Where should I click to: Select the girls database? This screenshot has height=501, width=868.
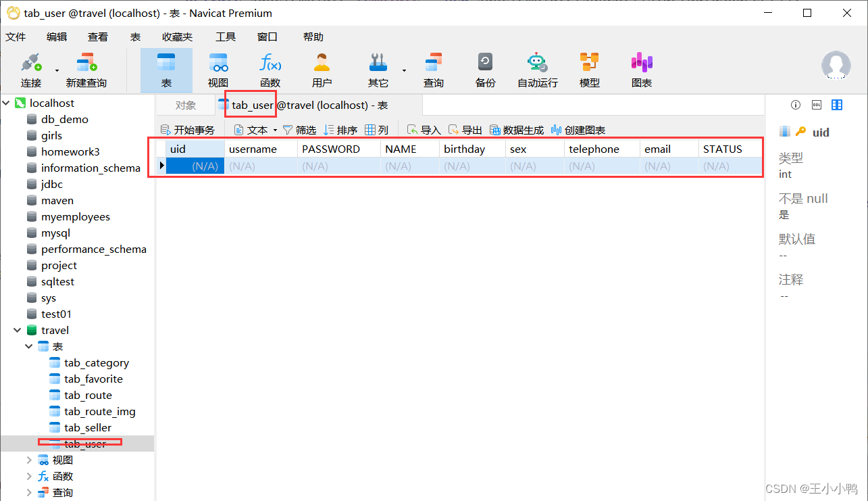tap(51, 135)
